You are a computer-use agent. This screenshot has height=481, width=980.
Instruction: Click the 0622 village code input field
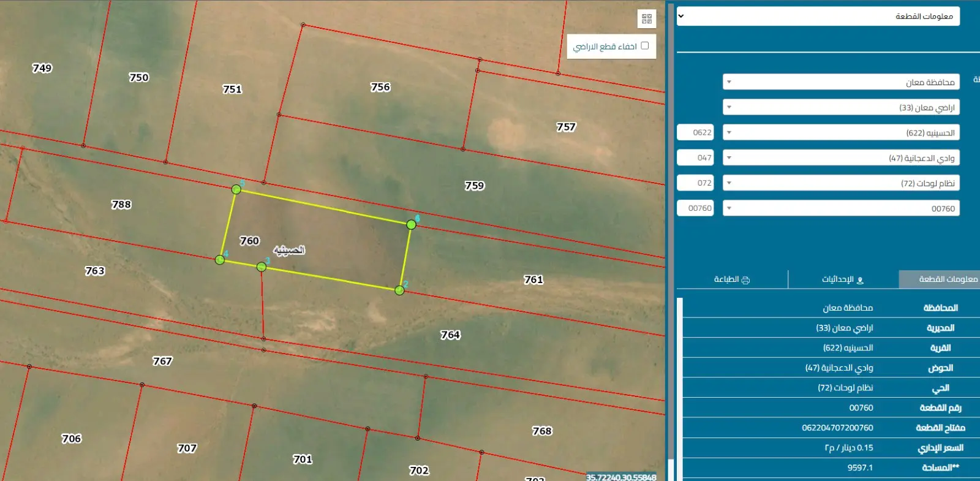[695, 132]
